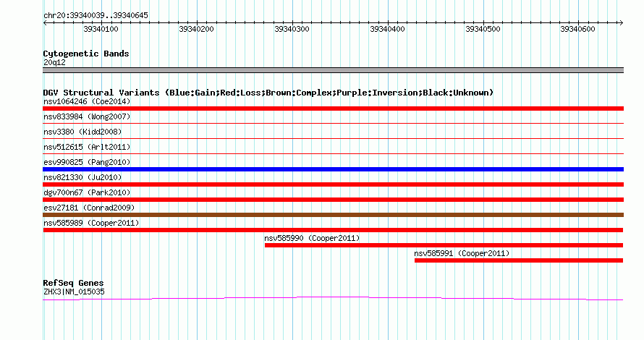Click the nsv833984 (Wong2007) label
Image resolution: width=644 pixels, height=340 pixels.
click(x=87, y=116)
